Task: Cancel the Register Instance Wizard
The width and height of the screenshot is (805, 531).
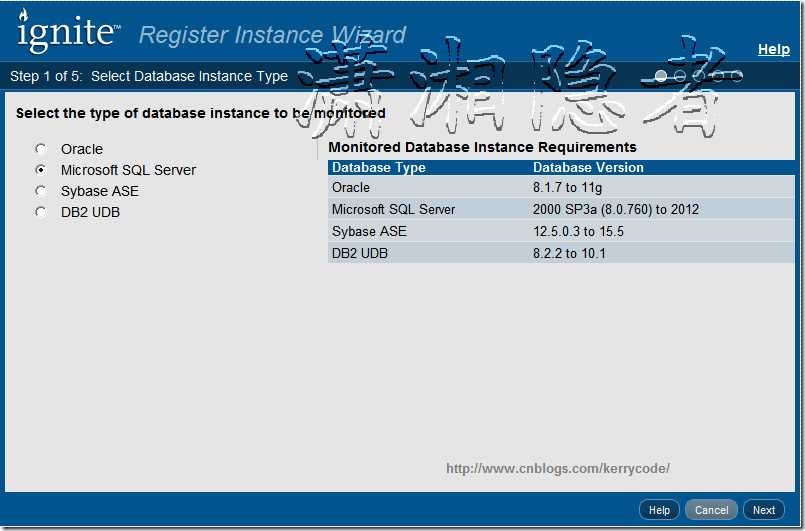Action: (x=711, y=510)
